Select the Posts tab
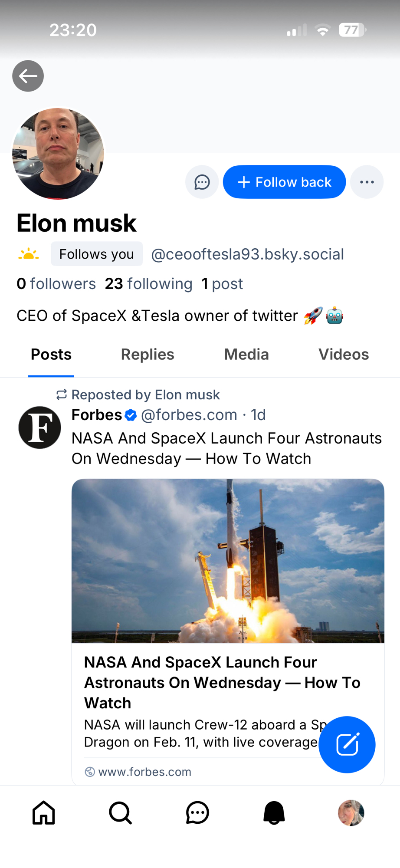This screenshot has height=868, width=400. (x=51, y=355)
